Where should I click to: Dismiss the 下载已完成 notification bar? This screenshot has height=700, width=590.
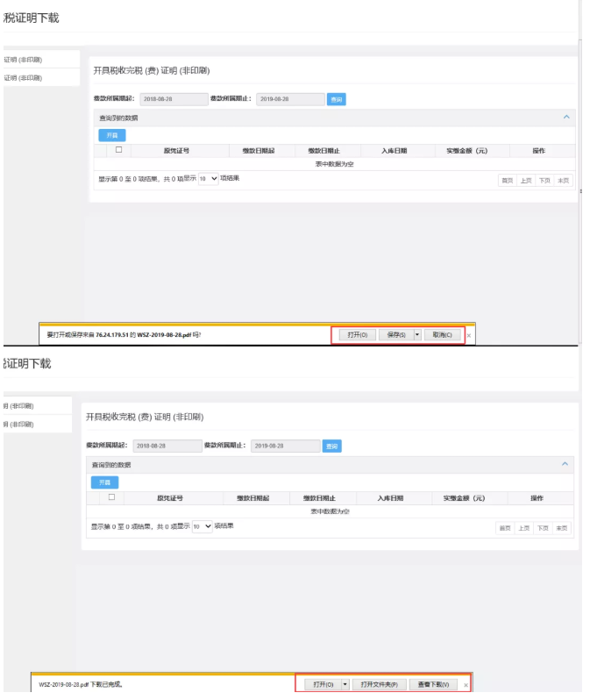tap(466, 684)
